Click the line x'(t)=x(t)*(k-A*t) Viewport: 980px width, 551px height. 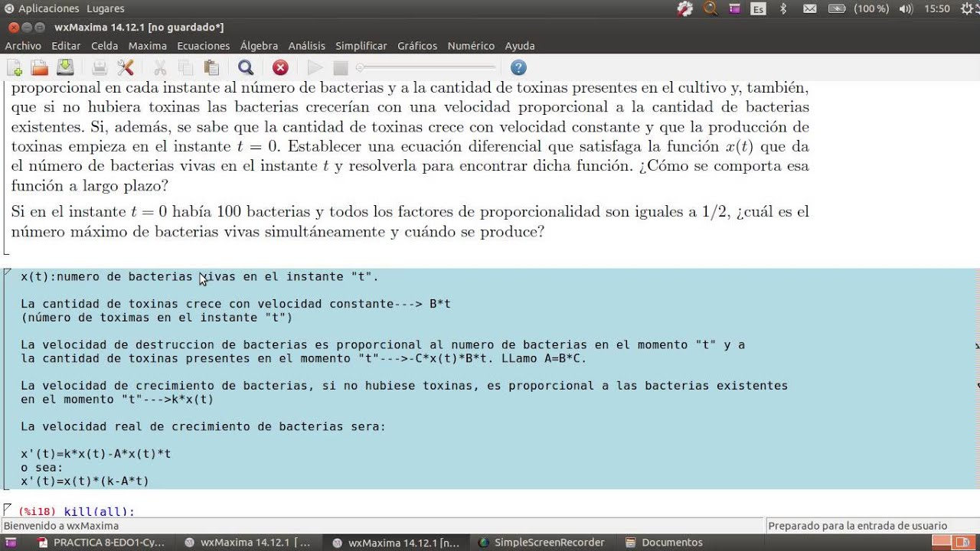point(85,481)
